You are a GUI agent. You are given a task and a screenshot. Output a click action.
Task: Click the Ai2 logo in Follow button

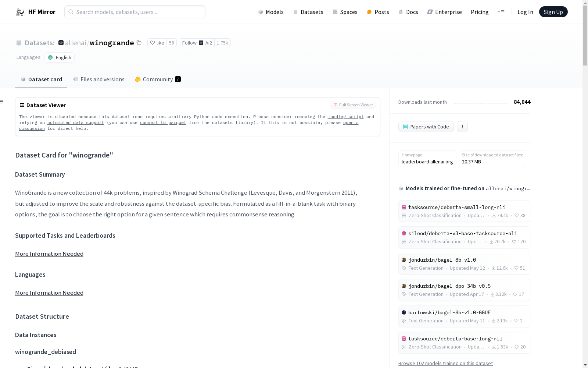click(x=201, y=43)
